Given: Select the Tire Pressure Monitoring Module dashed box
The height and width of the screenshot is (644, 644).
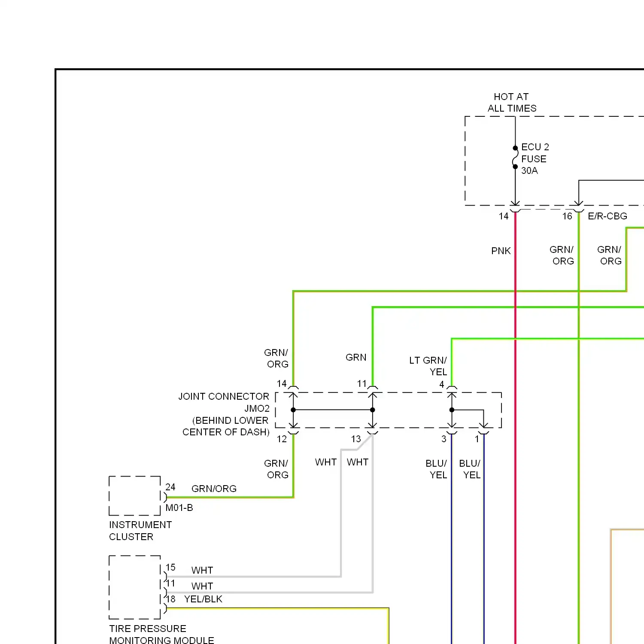Looking at the screenshot, I should coord(135,587).
